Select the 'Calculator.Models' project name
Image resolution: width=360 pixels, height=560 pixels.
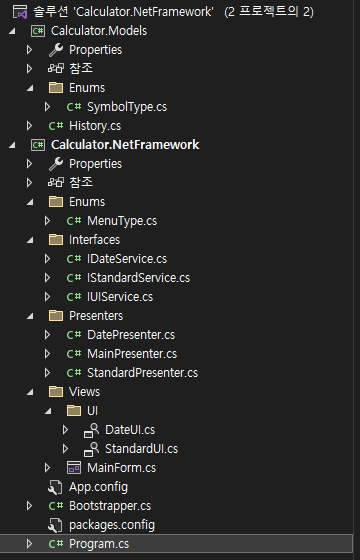99,31
